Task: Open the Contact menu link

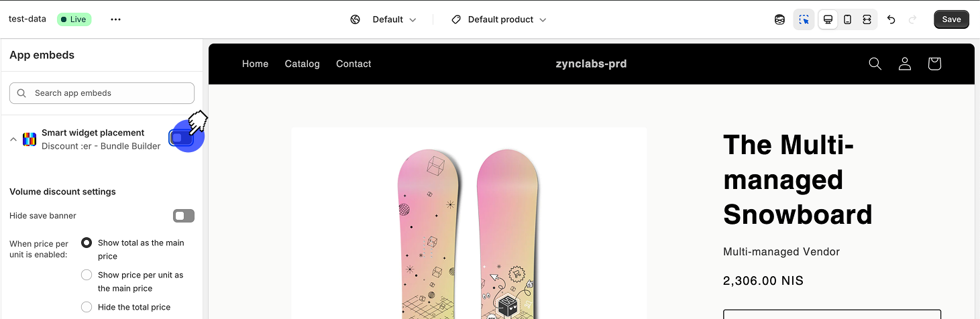Action: 353,64
